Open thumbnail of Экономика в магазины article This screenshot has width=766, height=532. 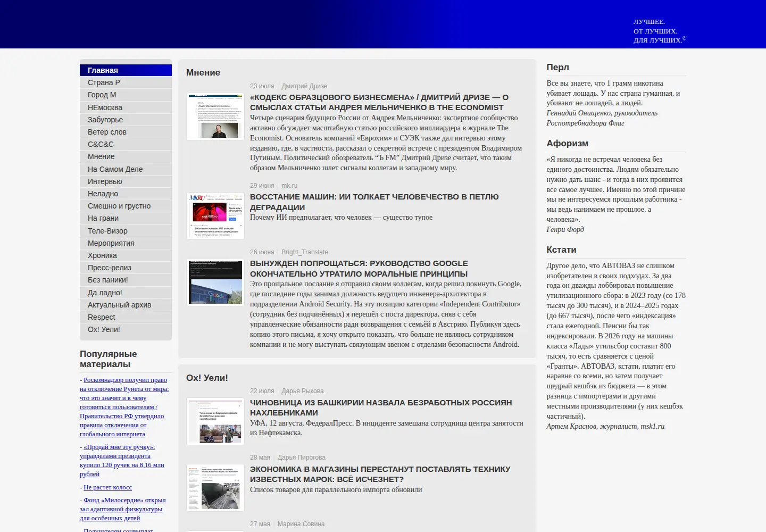pyautogui.click(x=215, y=488)
